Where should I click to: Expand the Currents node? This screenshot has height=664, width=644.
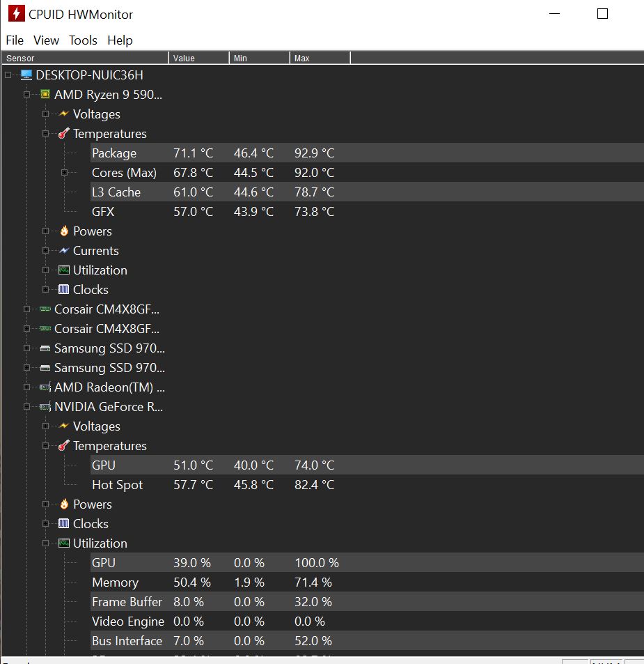pyautogui.click(x=45, y=250)
